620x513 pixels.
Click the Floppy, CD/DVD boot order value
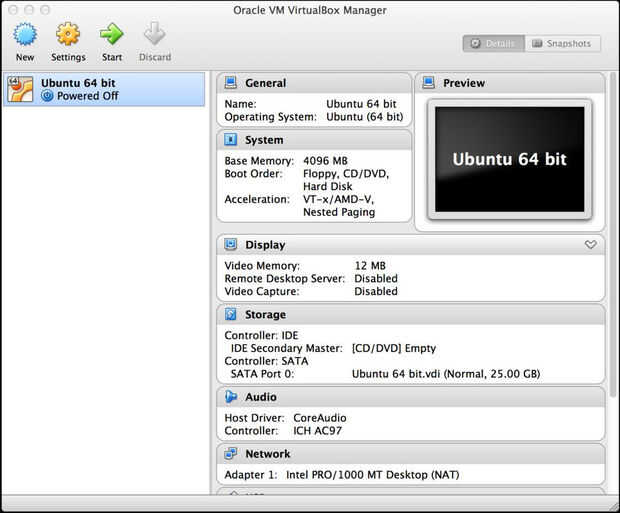point(346,174)
